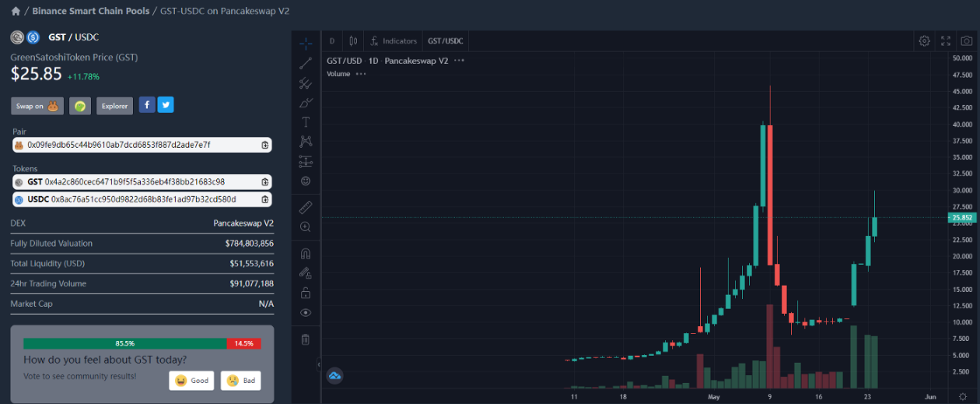Switch the chart to GST/USDC
Viewport: 980px width, 404px height.
[x=445, y=41]
